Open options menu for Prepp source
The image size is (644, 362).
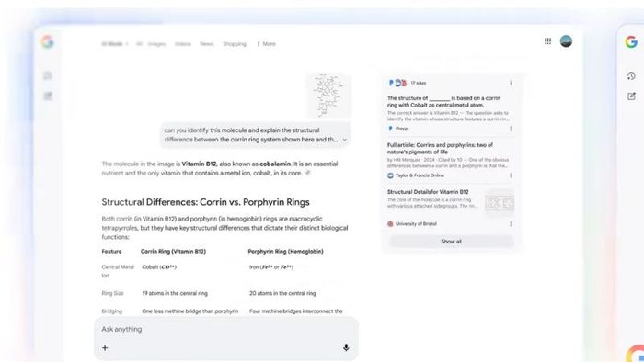pyautogui.click(x=511, y=129)
